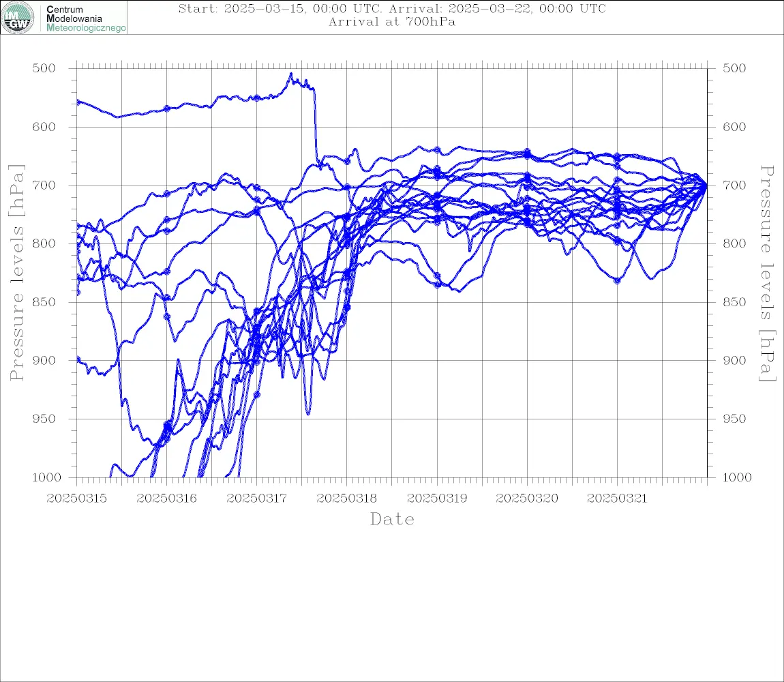Click the right axis 1000 label
Viewport: 784px width, 682px height.
(738, 477)
